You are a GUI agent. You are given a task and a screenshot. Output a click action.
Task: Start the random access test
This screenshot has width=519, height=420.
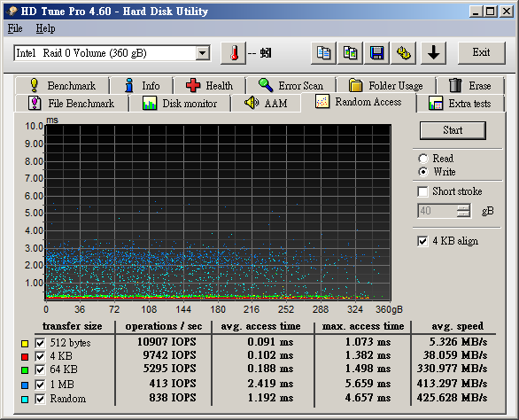[x=453, y=130]
